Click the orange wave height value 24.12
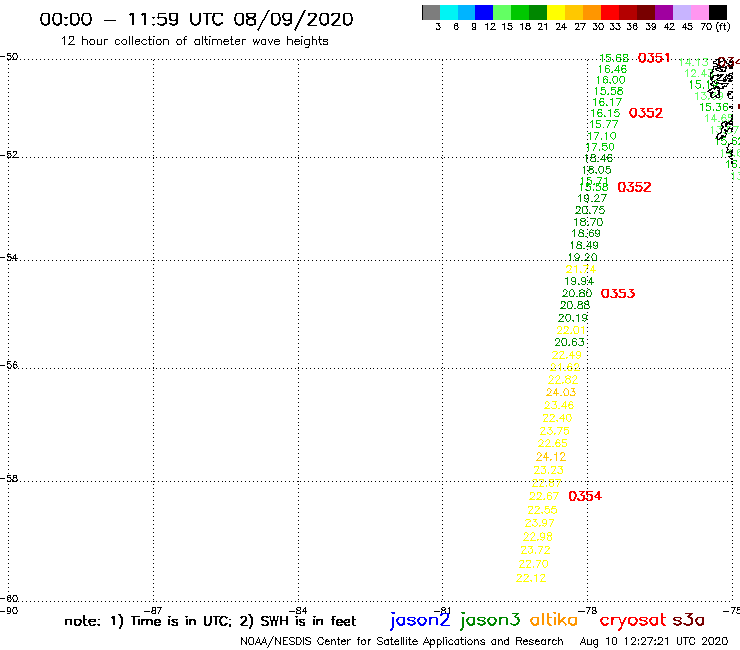The width and height of the screenshot is (740, 650). click(x=551, y=457)
